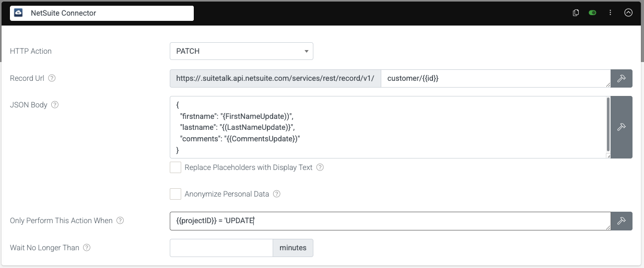This screenshot has width=644, height=268.
Task: Open placeholder picker beside Record Url
Action: coord(622,78)
